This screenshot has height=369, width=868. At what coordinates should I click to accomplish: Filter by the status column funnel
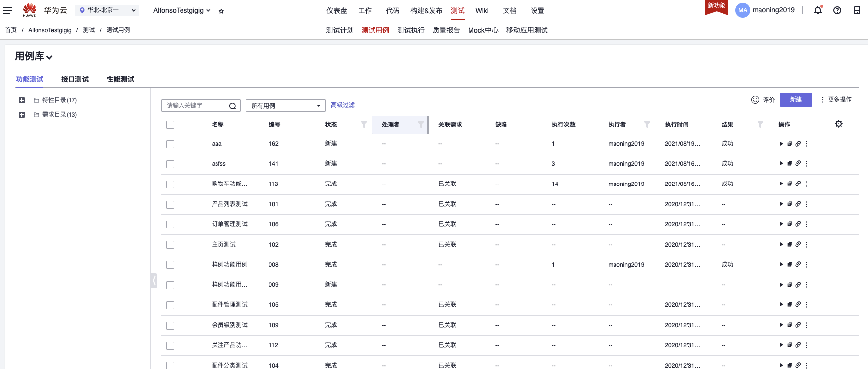point(364,125)
